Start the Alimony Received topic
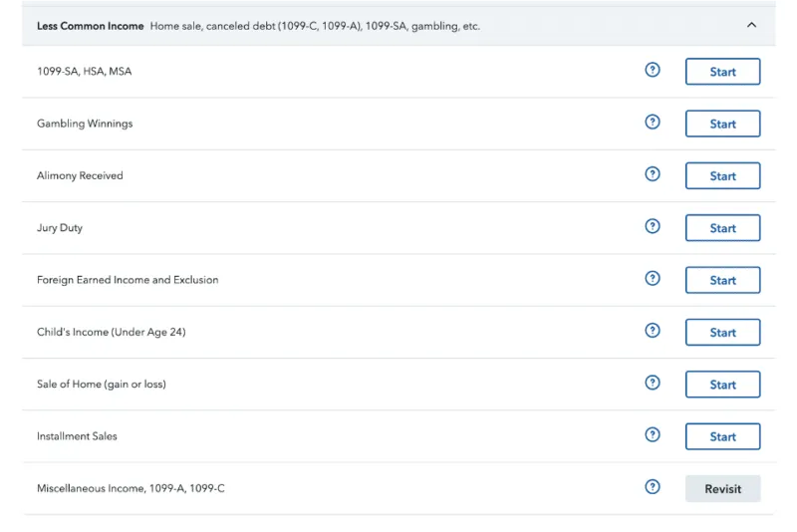The image size is (797, 532). click(x=722, y=176)
